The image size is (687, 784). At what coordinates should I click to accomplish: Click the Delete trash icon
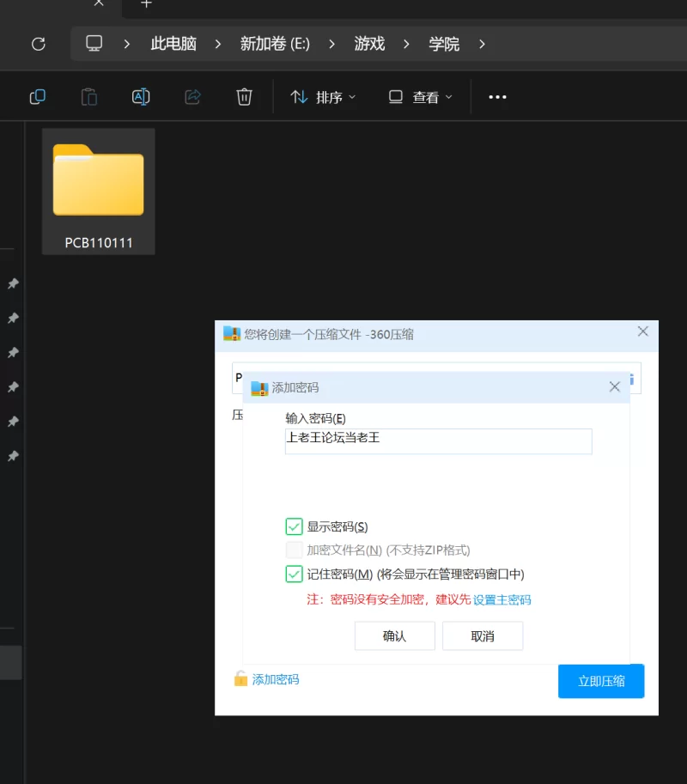point(244,96)
